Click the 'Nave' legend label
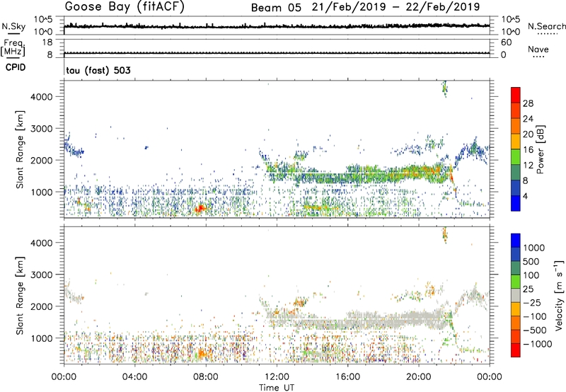The height and width of the screenshot is (392, 566). click(538, 49)
